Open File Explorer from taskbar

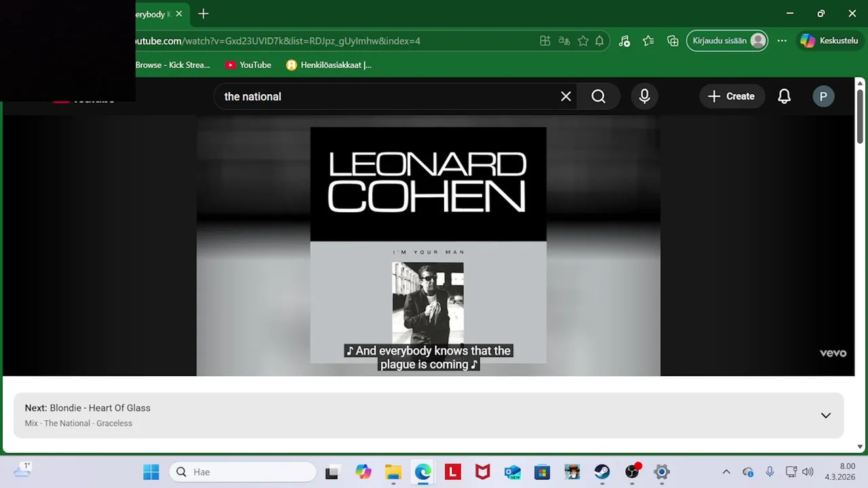393,472
